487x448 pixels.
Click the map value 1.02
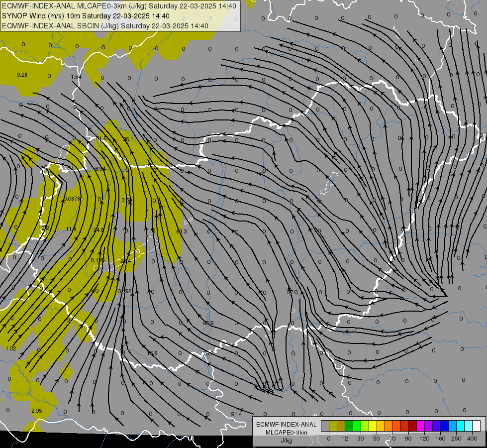pyautogui.click(x=11, y=348)
